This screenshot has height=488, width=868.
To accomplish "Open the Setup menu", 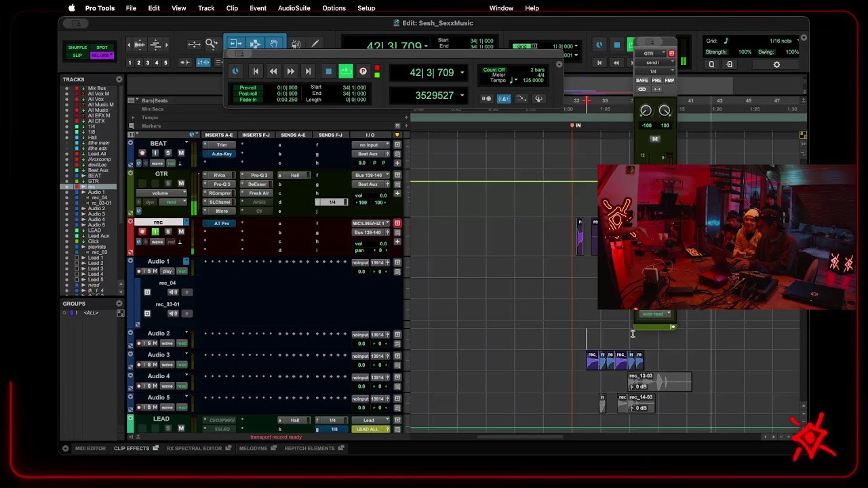I will click(x=366, y=8).
